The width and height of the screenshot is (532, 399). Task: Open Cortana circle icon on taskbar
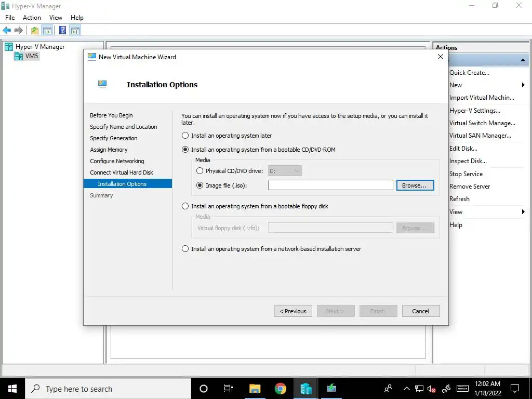tap(204, 389)
